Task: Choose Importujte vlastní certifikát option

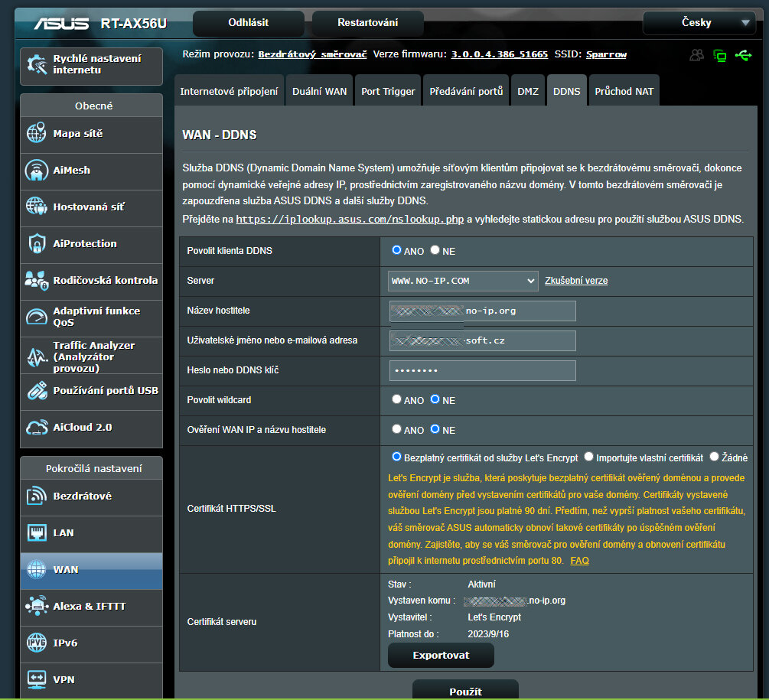Action: pos(588,457)
